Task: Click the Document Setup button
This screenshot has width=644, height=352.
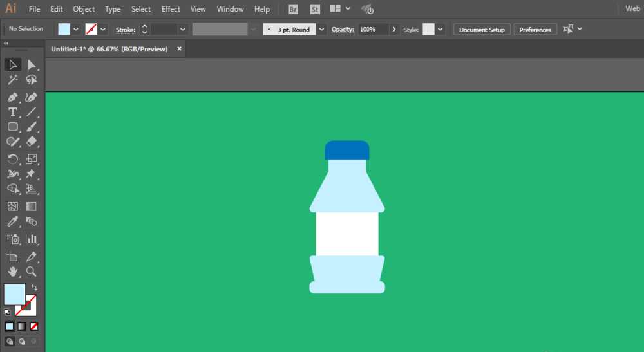Action: 482,30
